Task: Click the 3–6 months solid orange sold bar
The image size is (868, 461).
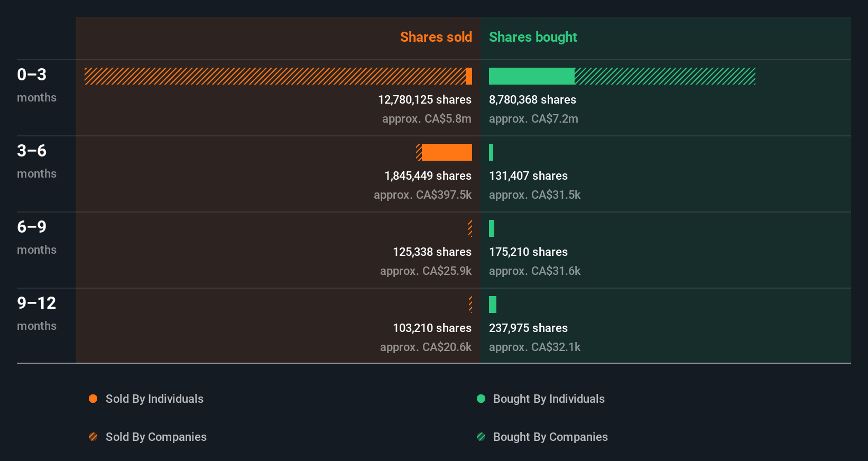Action: point(447,152)
